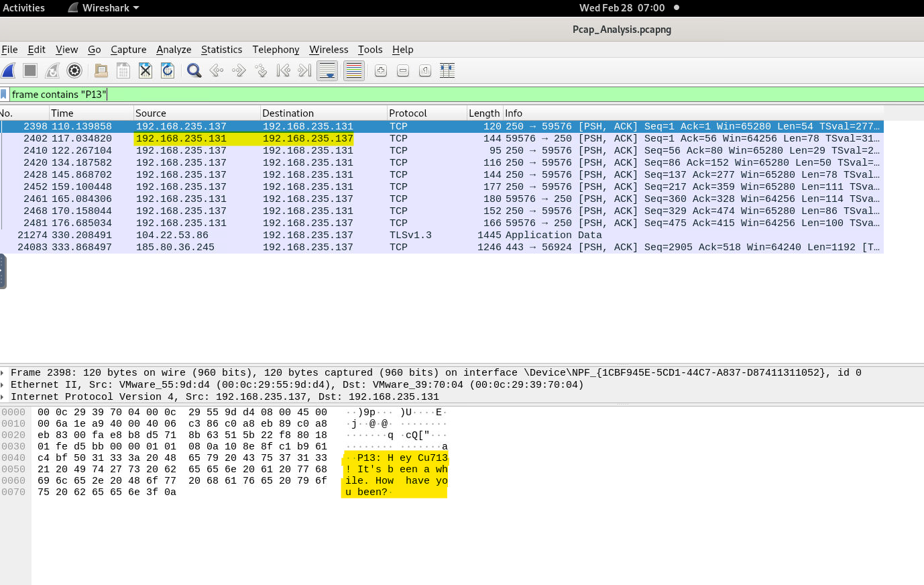This screenshot has width=924, height=585.
Task: Click the display filter bookmark icon
Action: click(x=4, y=95)
